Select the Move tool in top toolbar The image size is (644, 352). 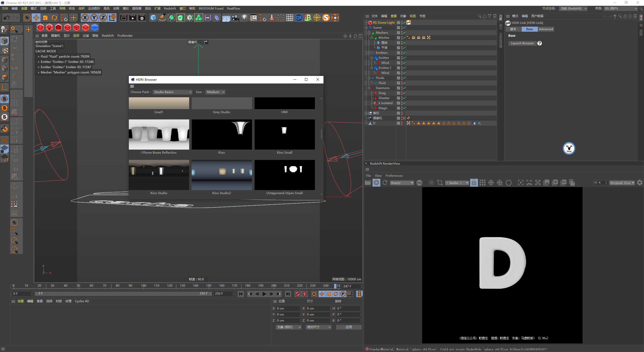(36, 18)
